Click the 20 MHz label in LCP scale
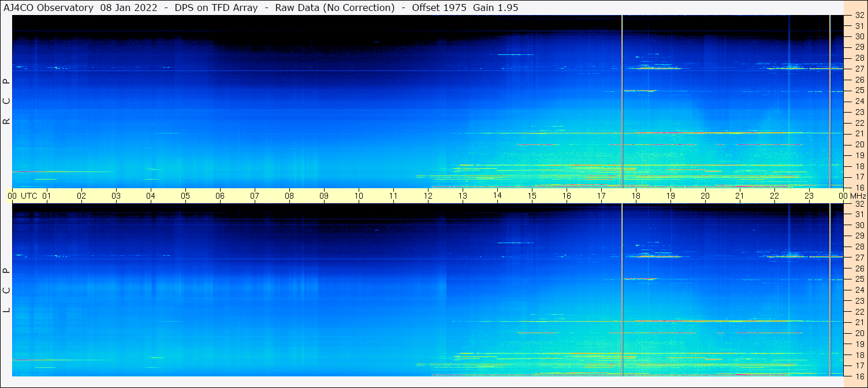Image resolution: width=868 pixels, height=388 pixels. pos(859,333)
